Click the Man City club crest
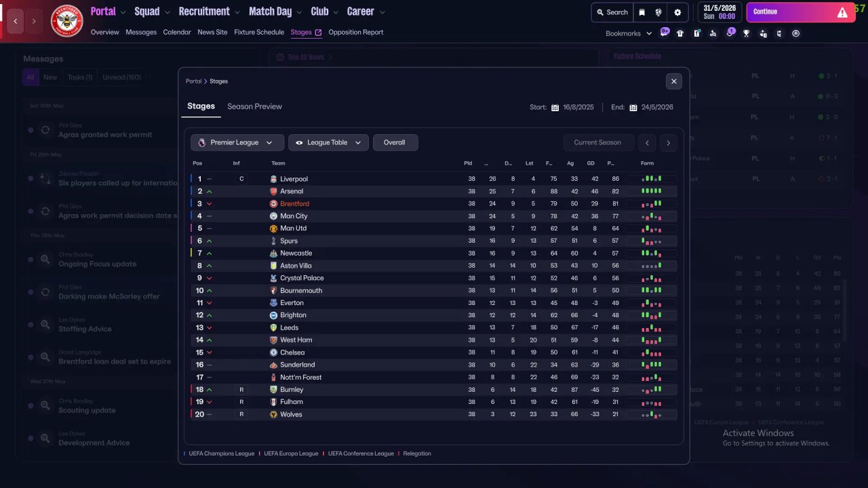 (273, 216)
